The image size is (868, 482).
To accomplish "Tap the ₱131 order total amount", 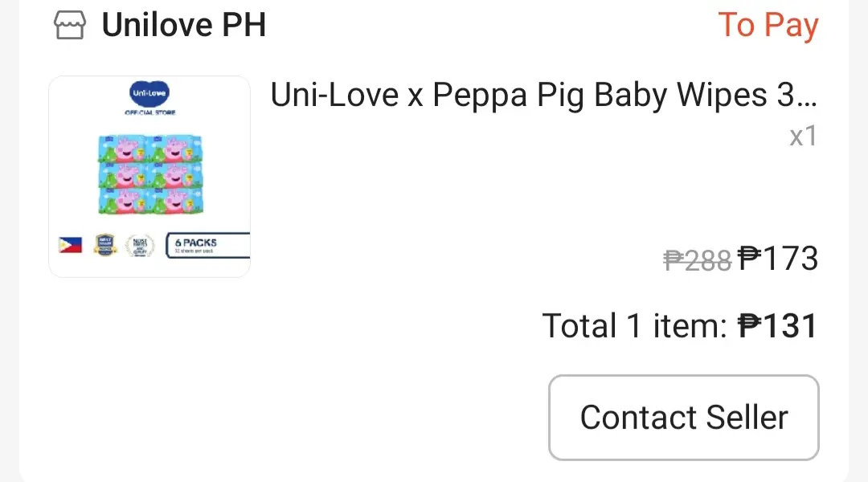I will click(x=777, y=325).
